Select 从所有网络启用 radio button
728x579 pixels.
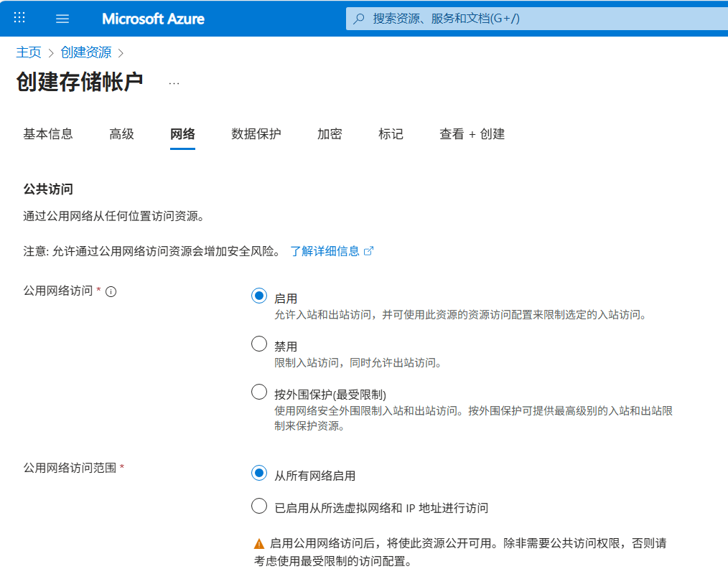[x=259, y=474]
